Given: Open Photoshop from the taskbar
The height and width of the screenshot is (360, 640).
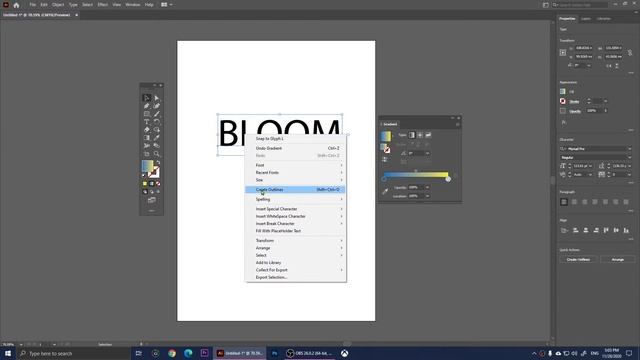Looking at the screenshot, I should click(x=275, y=353).
